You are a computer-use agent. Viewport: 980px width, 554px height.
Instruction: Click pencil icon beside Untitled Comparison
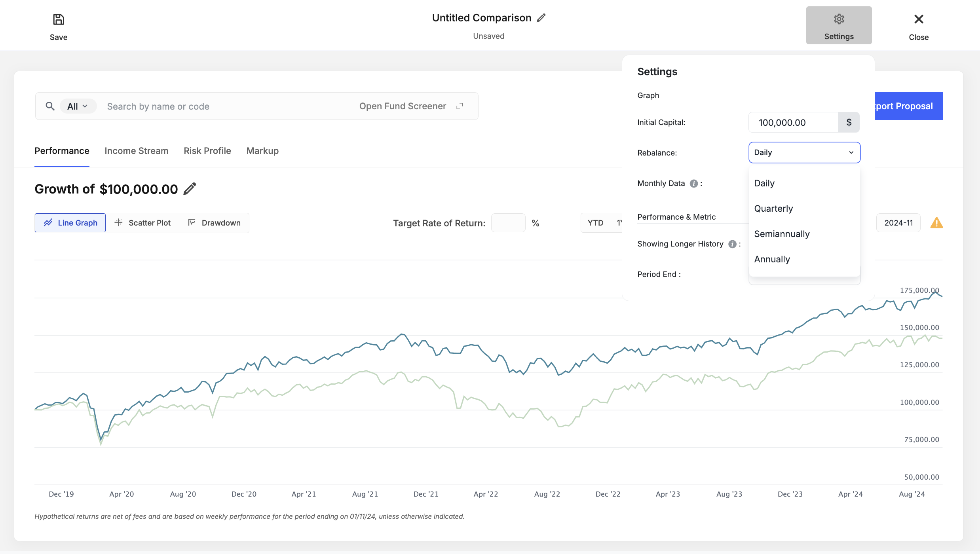pos(541,18)
